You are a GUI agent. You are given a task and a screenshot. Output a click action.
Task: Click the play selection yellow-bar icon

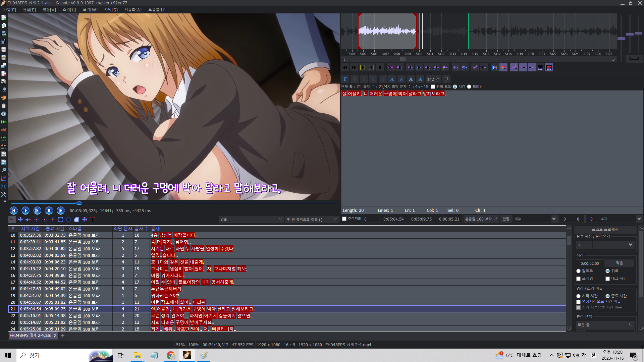(x=363, y=67)
